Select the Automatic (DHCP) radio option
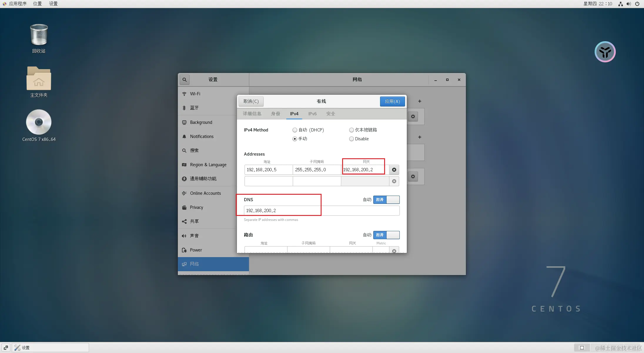 [x=295, y=130]
